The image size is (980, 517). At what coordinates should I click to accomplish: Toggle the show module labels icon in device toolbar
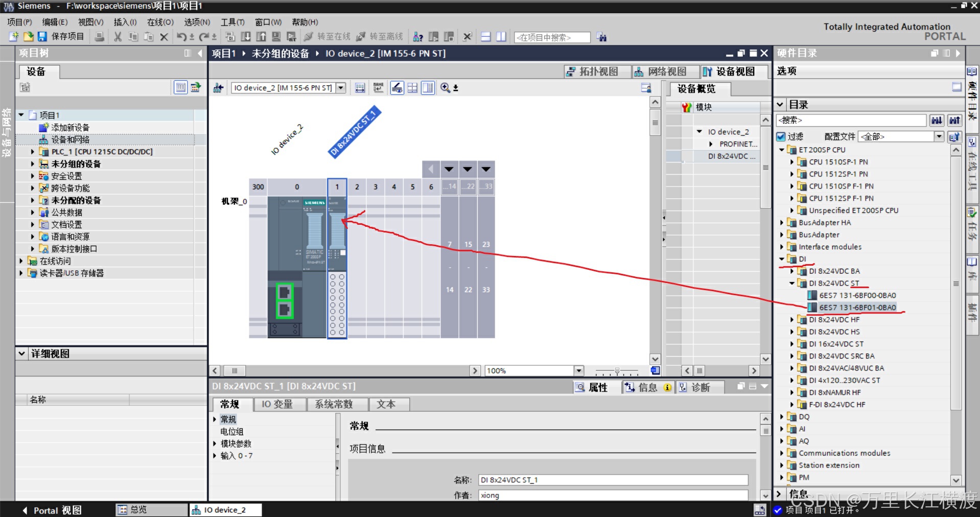(397, 88)
